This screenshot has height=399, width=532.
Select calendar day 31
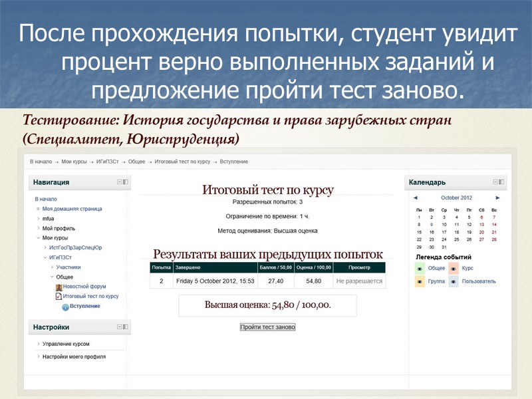[x=444, y=247]
